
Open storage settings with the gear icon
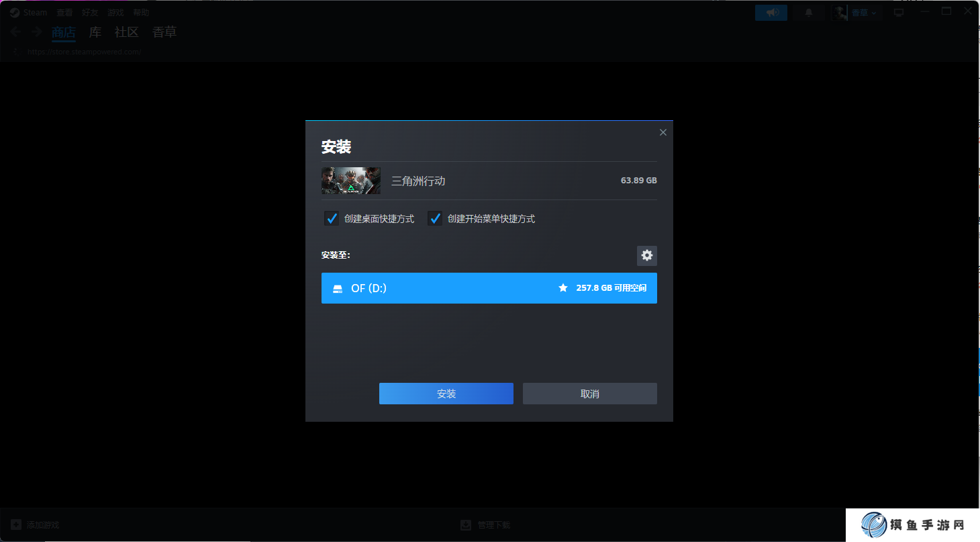click(x=646, y=255)
